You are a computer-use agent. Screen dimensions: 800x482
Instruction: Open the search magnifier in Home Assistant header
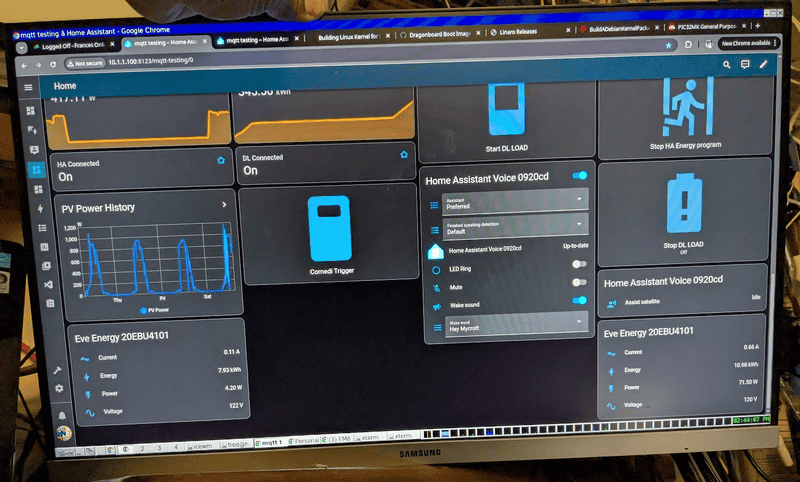(x=727, y=65)
